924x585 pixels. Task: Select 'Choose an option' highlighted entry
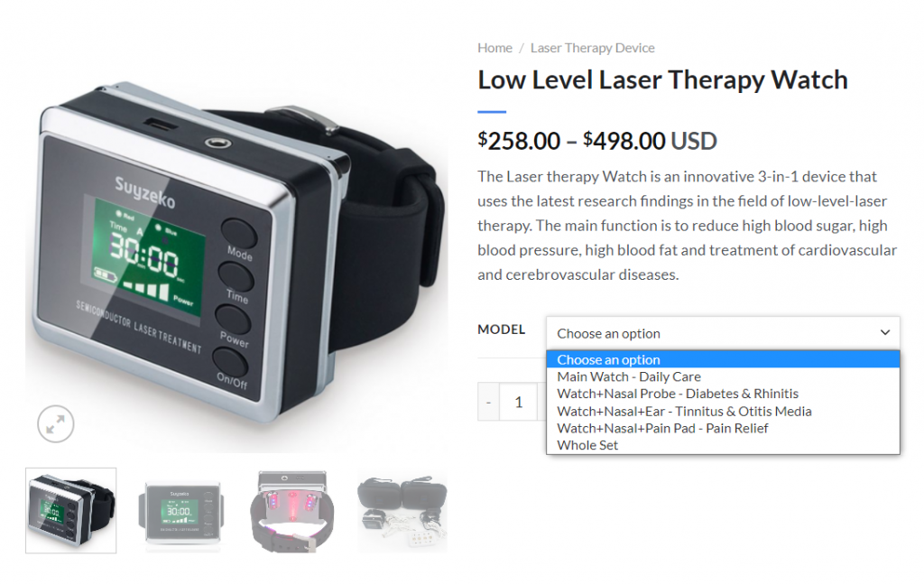(723, 359)
